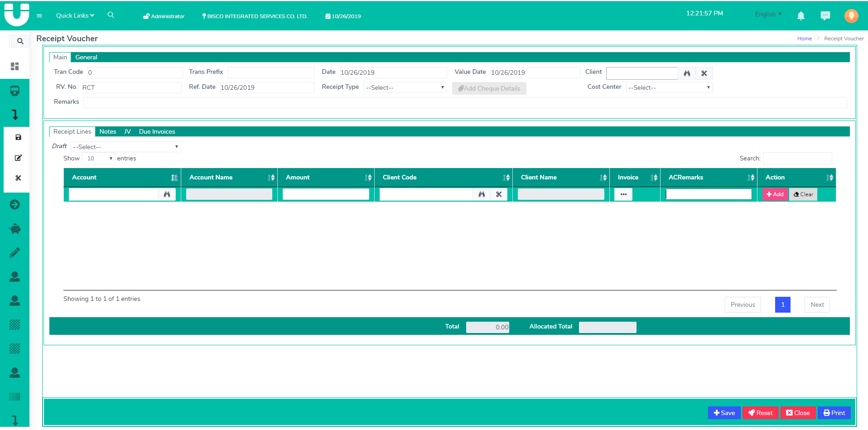Screen dimensions: 868x430
Task: Click the notification bell icon
Action: (800, 16)
